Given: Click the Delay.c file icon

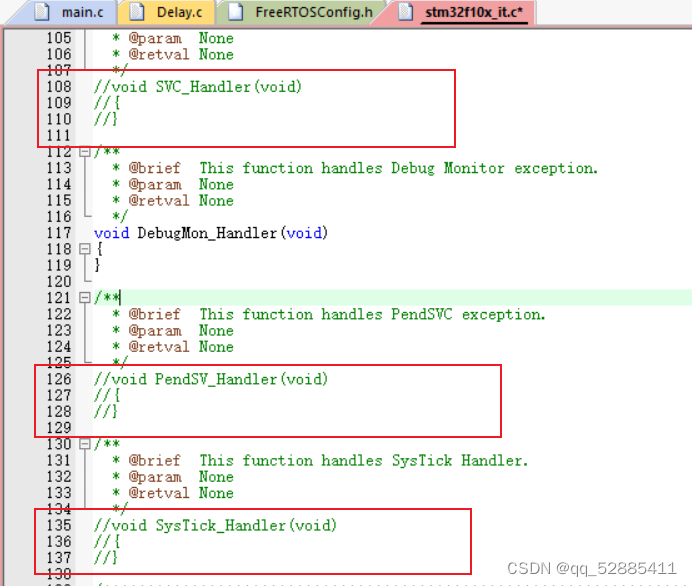Looking at the screenshot, I should point(137,12).
